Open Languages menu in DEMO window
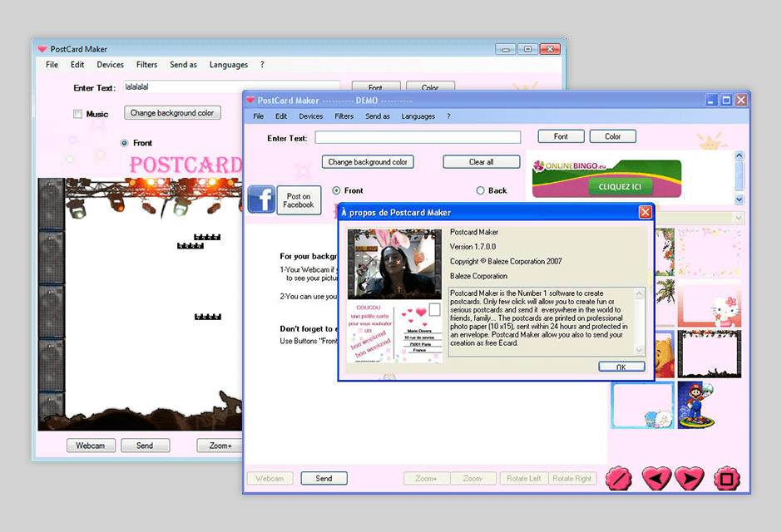The image size is (782, 532). (x=418, y=116)
